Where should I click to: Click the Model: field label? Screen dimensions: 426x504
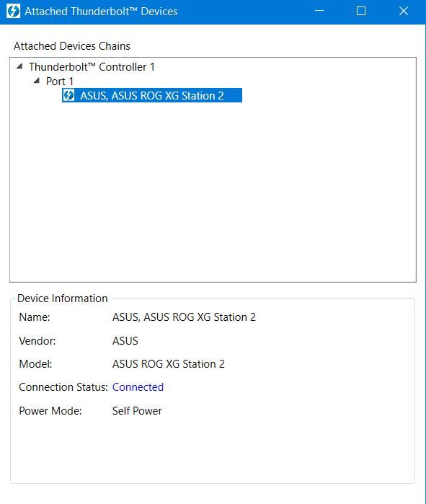pyautogui.click(x=35, y=364)
